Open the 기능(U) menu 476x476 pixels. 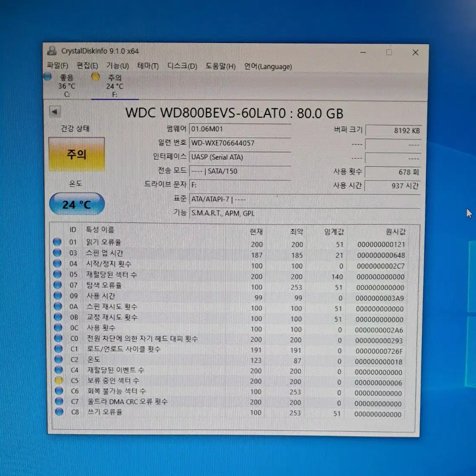(x=118, y=66)
